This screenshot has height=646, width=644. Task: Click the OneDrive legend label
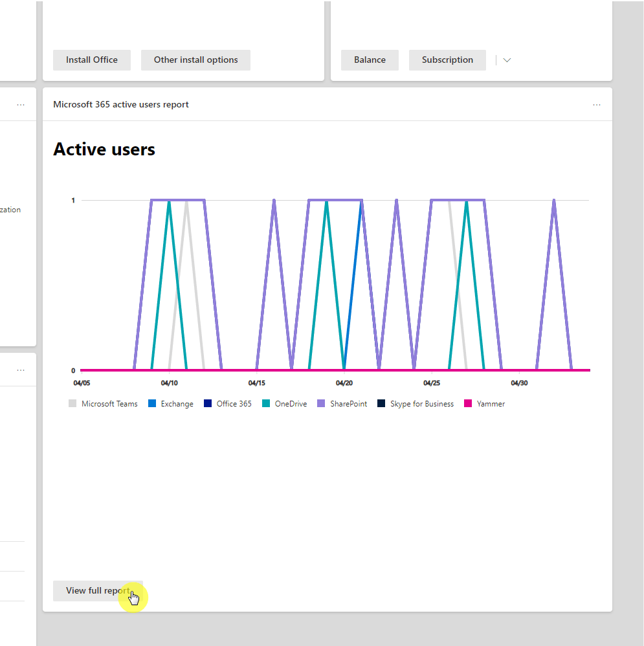click(x=291, y=404)
